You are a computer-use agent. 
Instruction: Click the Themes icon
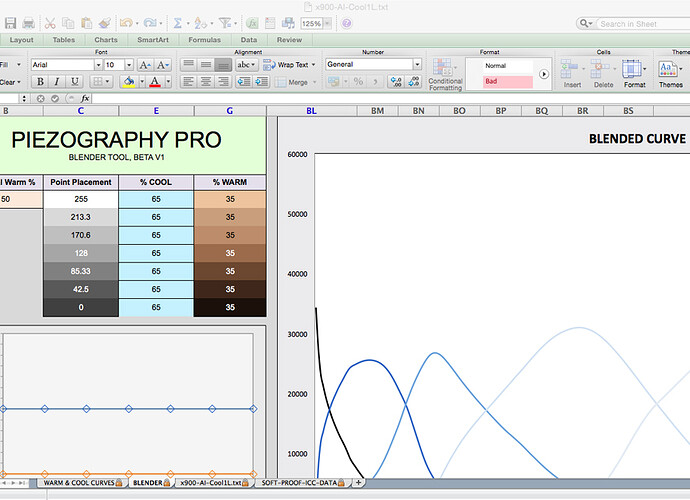tap(670, 72)
